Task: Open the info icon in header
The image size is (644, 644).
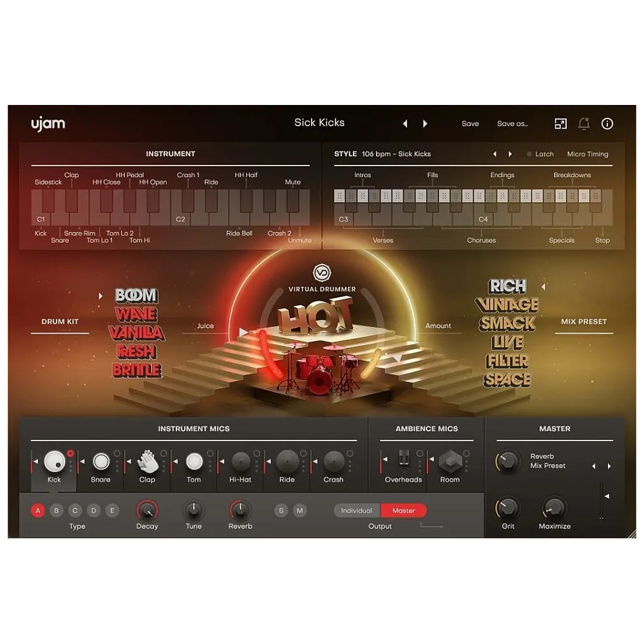Action: pyautogui.click(x=607, y=124)
